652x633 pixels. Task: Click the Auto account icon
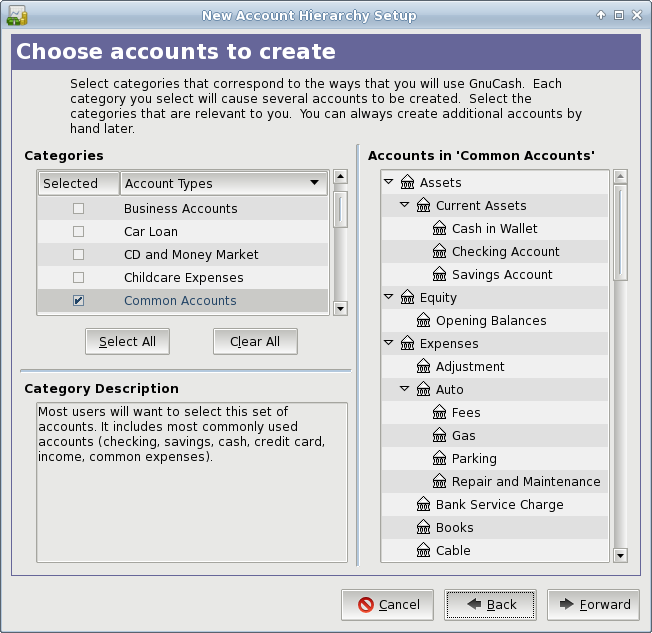coord(423,389)
